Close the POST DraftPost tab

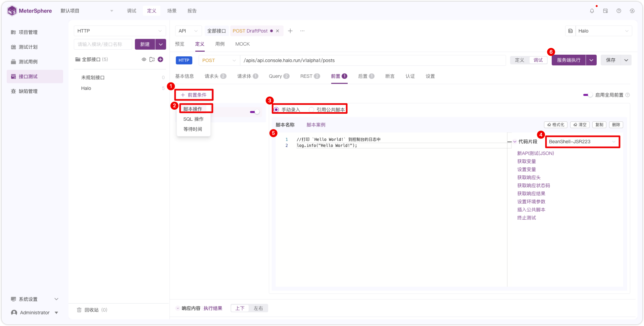coord(278,31)
